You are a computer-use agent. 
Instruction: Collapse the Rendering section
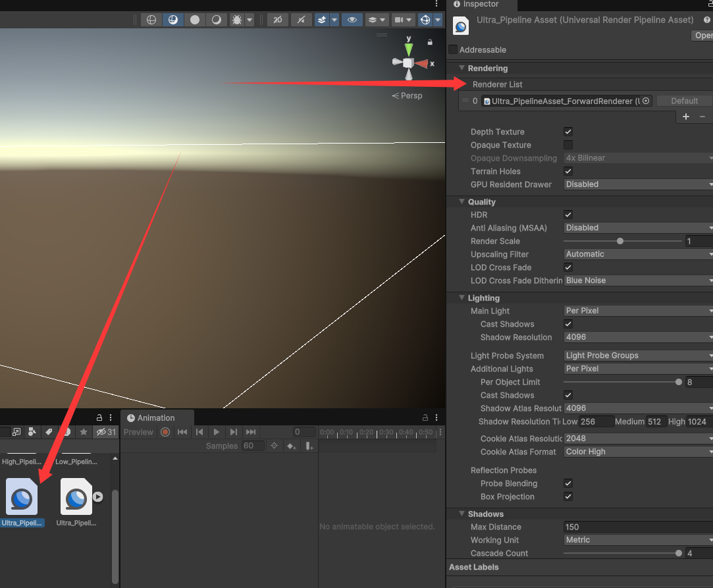pyautogui.click(x=462, y=68)
